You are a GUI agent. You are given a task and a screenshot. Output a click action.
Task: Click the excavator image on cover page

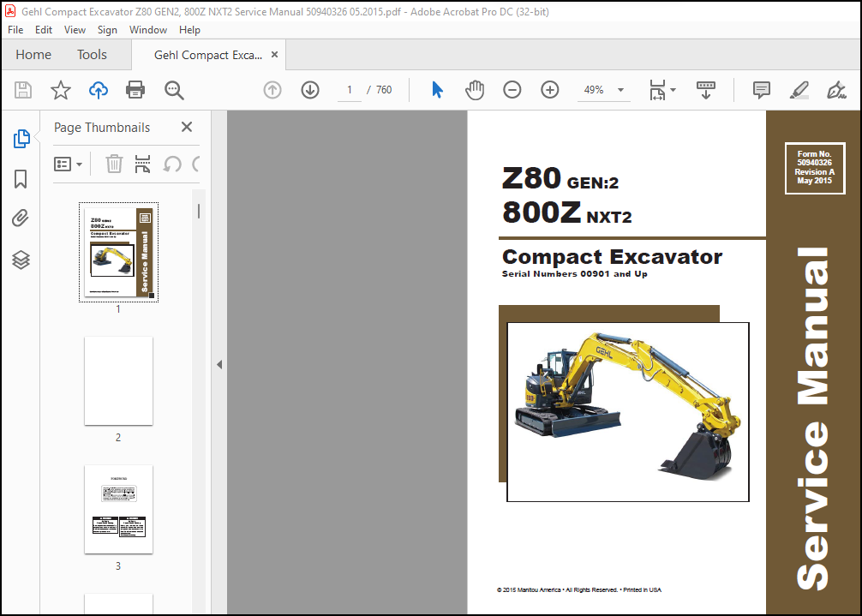tap(628, 412)
